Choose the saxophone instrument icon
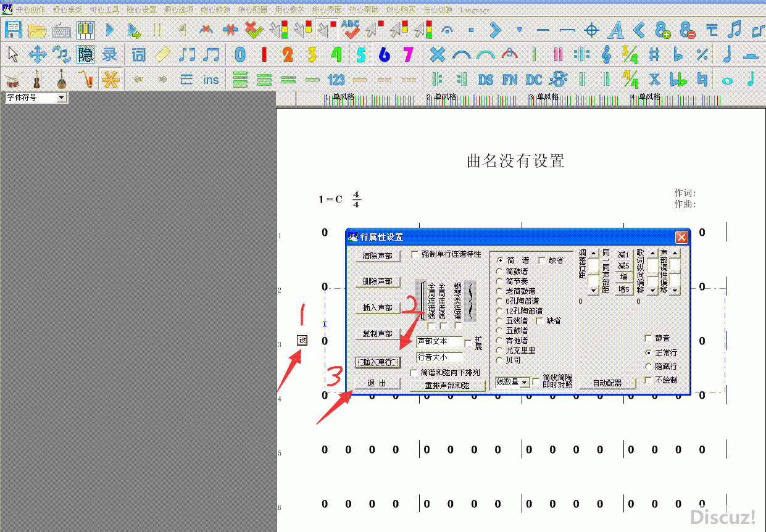The height and width of the screenshot is (532, 766). (85, 79)
